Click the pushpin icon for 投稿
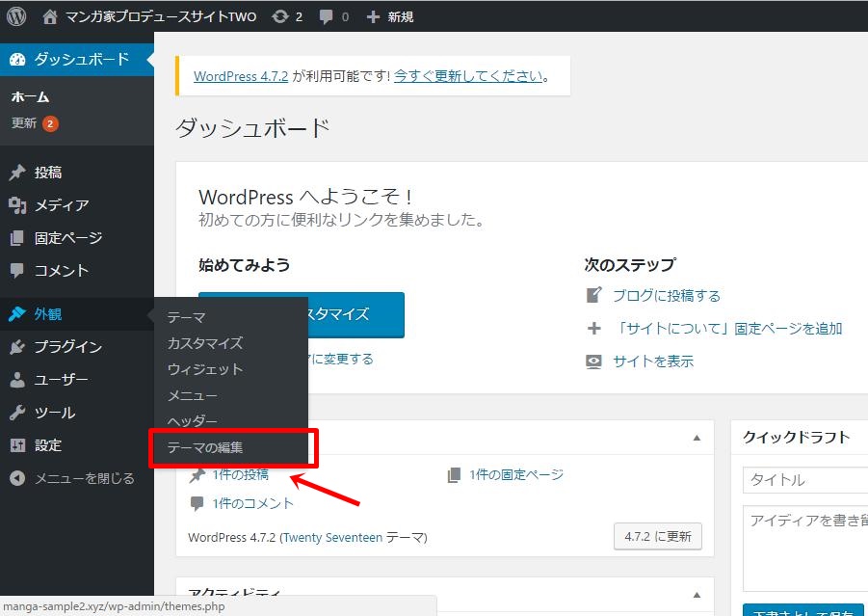This screenshot has height=616, width=868. (17, 173)
